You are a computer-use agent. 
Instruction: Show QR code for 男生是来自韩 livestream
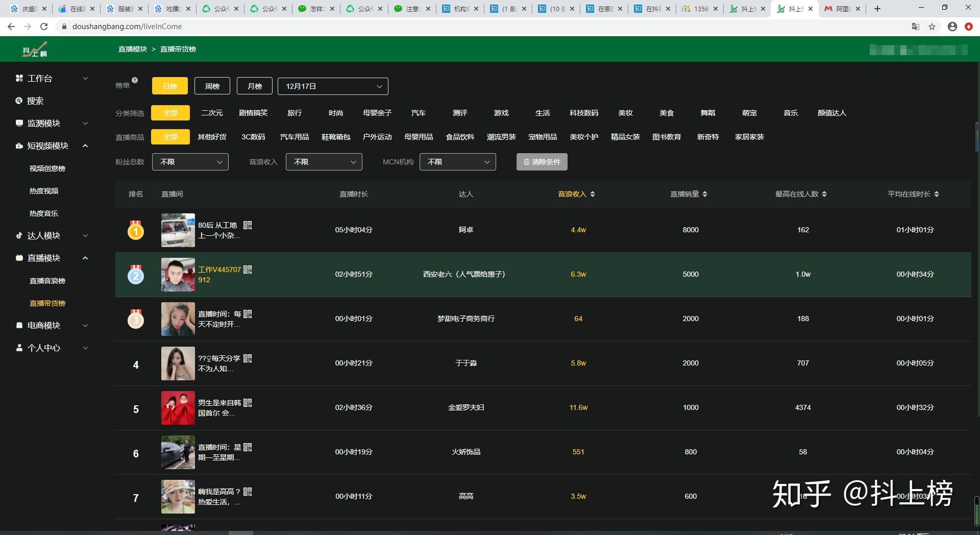pos(248,403)
